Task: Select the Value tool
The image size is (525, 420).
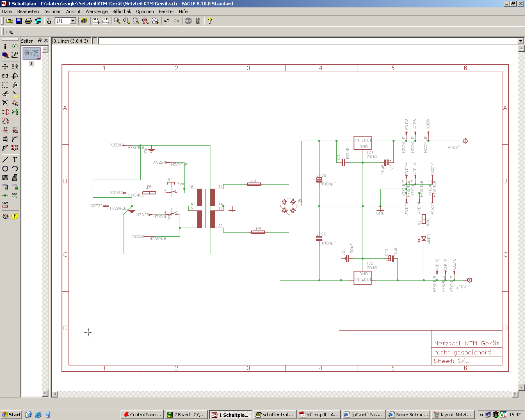Action: click(x=15, y=130)
